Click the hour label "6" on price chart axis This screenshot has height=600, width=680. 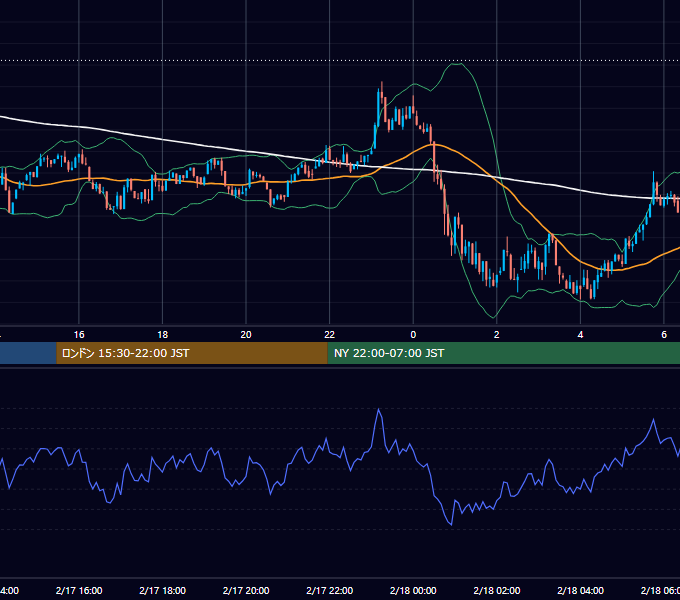pyautogui.click(x=664, y=335)
